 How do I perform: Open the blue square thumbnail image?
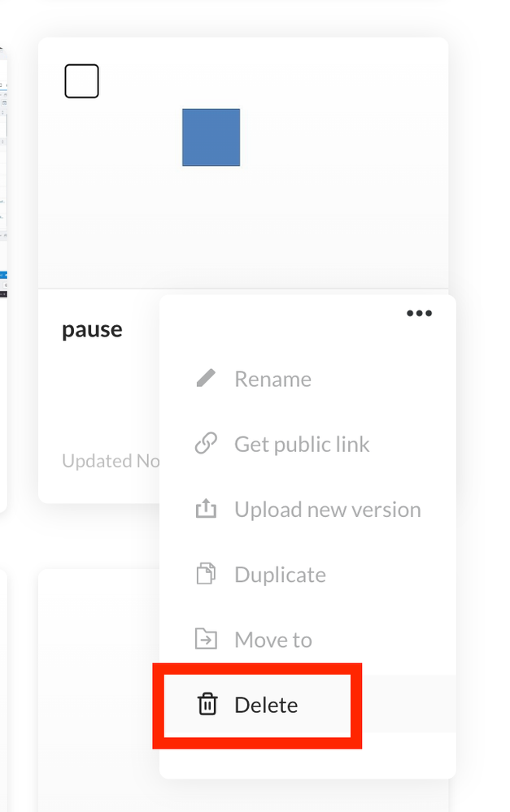(211, 137)
